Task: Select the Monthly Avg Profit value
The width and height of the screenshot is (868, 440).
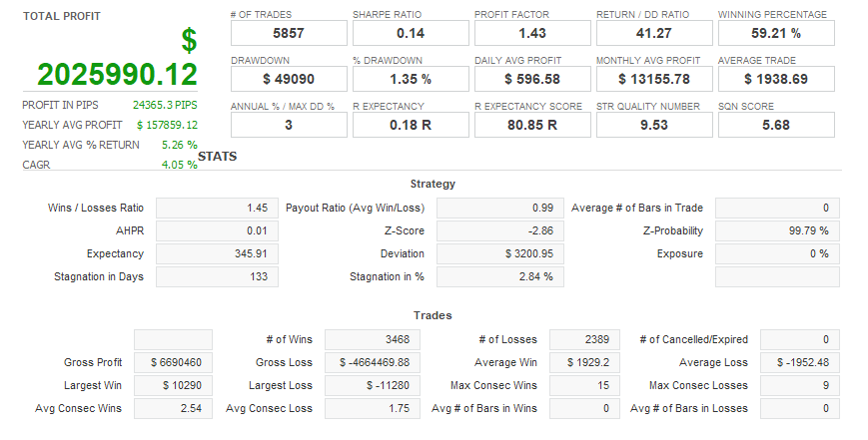Action: tap(653, 78)
